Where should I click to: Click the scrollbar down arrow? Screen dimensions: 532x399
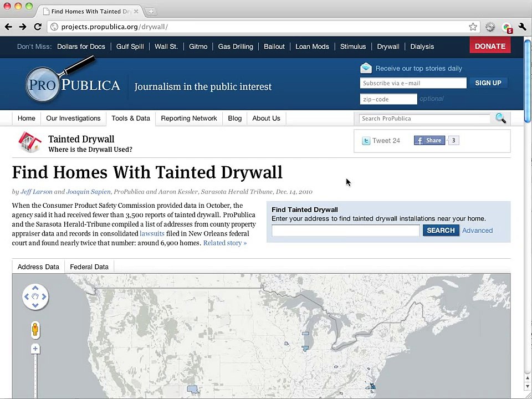point(528,386)
